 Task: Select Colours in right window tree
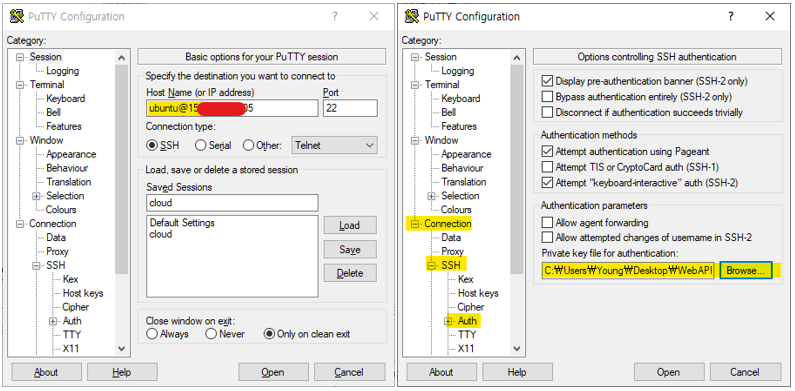tap(456, 209)
